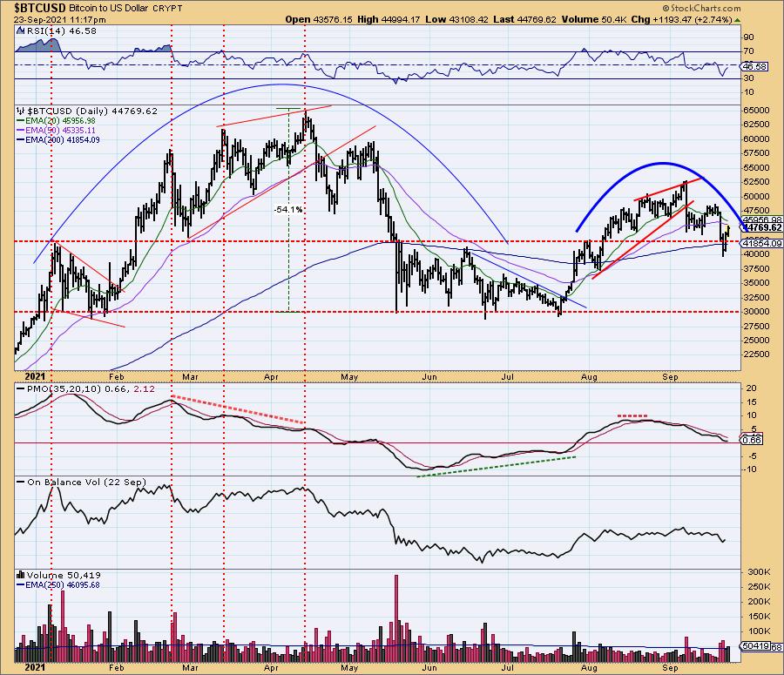The image size is (784, 675).
Task: Click the Volume 50,419 legend text
Action: [64, 575]
